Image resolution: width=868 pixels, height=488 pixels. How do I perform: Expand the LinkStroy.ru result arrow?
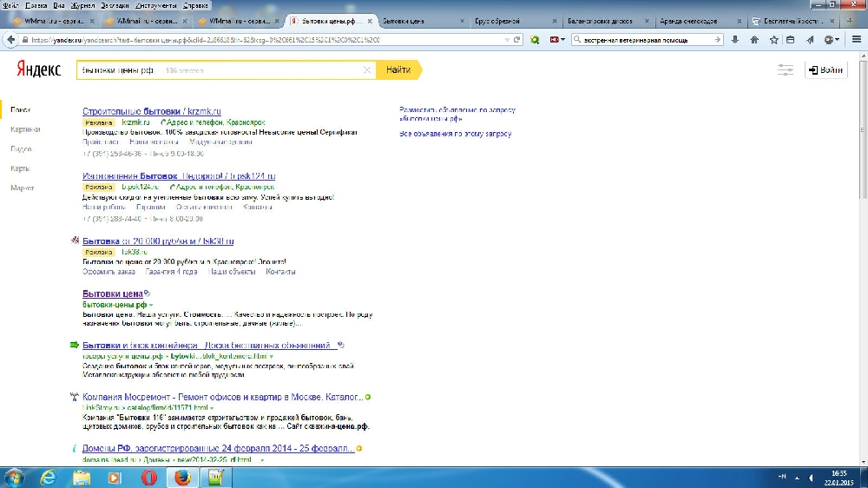click(x=212, y=408)
